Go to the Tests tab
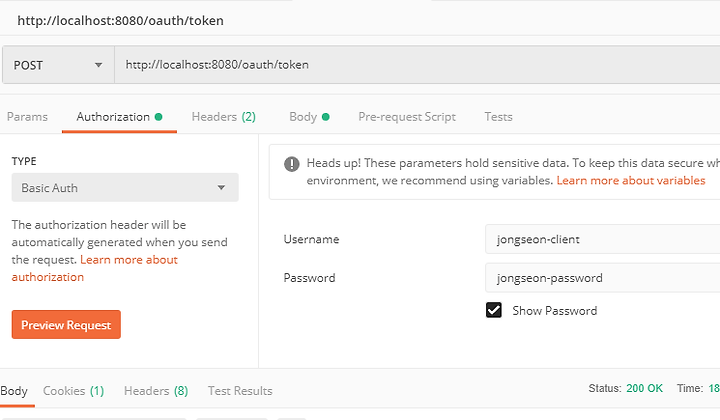 point(498,117)
